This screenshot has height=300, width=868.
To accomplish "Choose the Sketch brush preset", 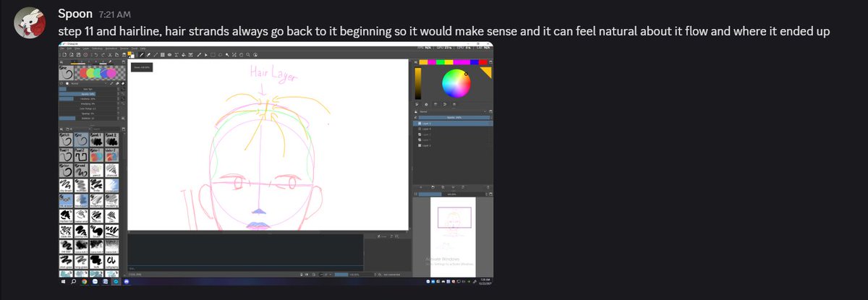I will click(66, 140).
